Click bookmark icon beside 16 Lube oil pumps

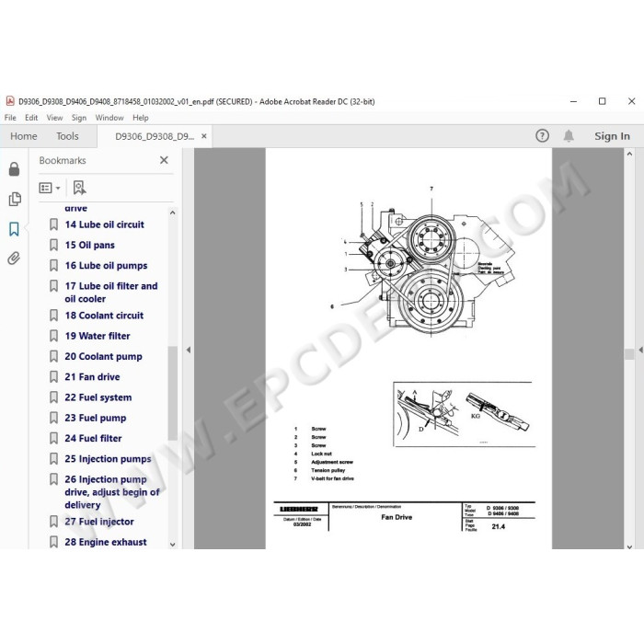pyautogui.click(x=53, y=265)
